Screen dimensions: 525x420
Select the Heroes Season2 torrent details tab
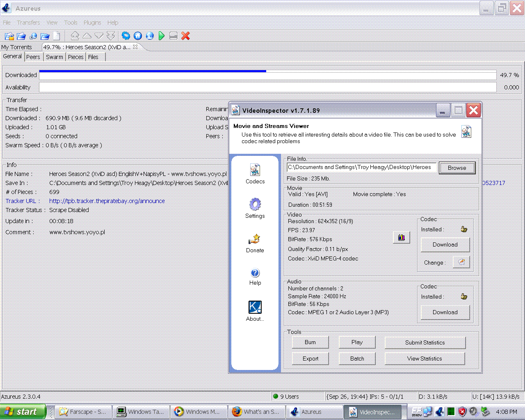pos(87,47)
